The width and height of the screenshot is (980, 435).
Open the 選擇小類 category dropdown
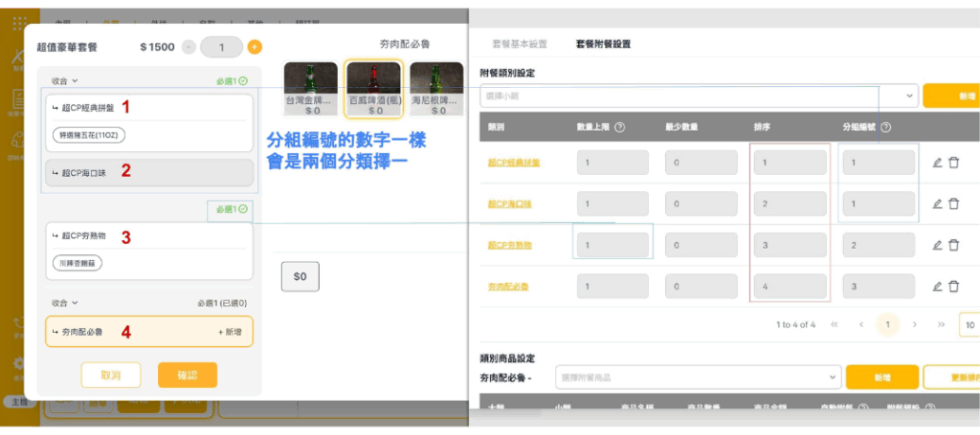(698, 96)
